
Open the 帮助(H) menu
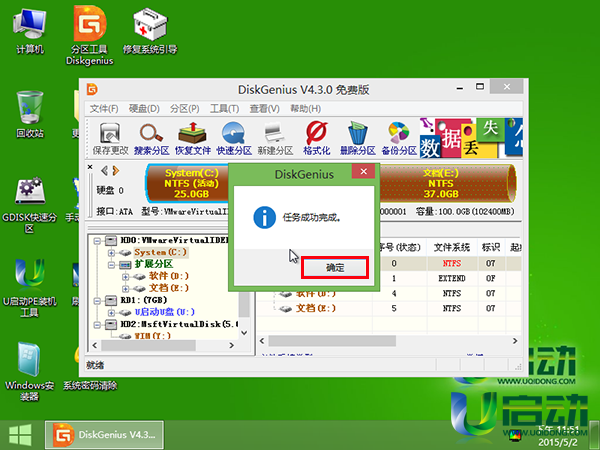coord(305,109)
